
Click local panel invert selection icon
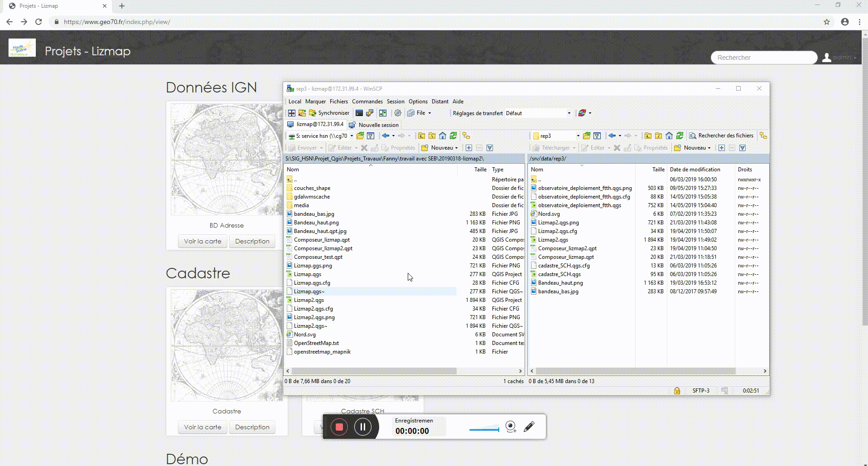490,148
